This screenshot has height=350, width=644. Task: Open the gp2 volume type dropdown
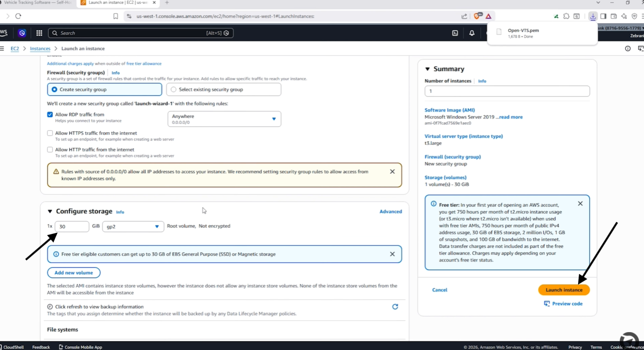pos(133,227)
